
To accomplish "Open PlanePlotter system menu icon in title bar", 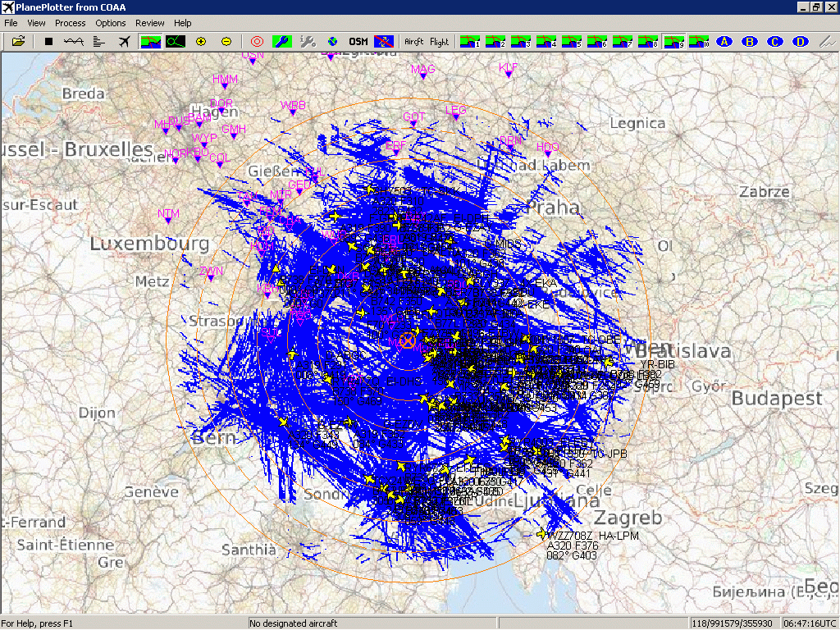I will point(7,7).
